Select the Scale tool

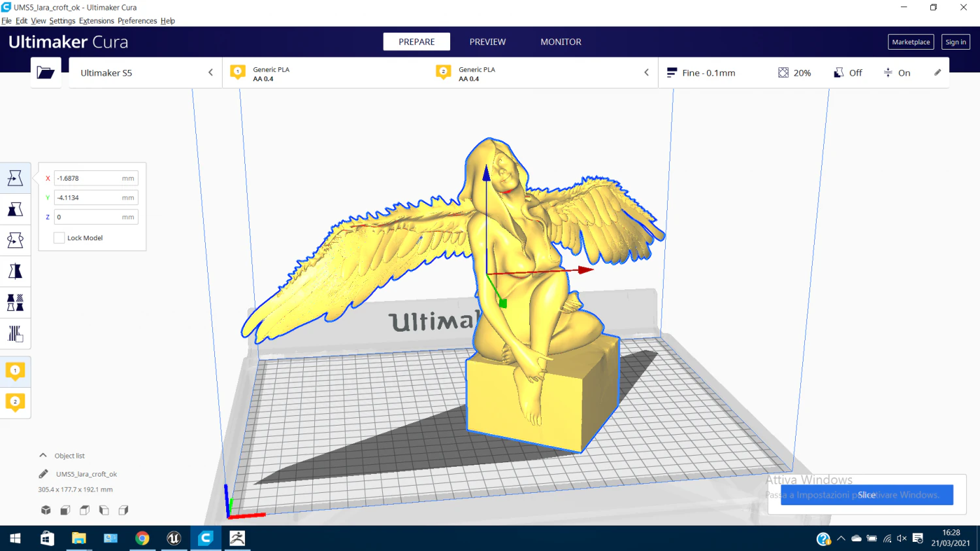click(15, 209)
